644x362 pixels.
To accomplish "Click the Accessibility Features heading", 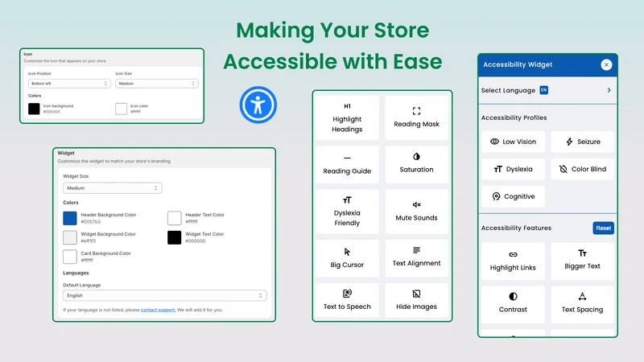I will (516, 228).
